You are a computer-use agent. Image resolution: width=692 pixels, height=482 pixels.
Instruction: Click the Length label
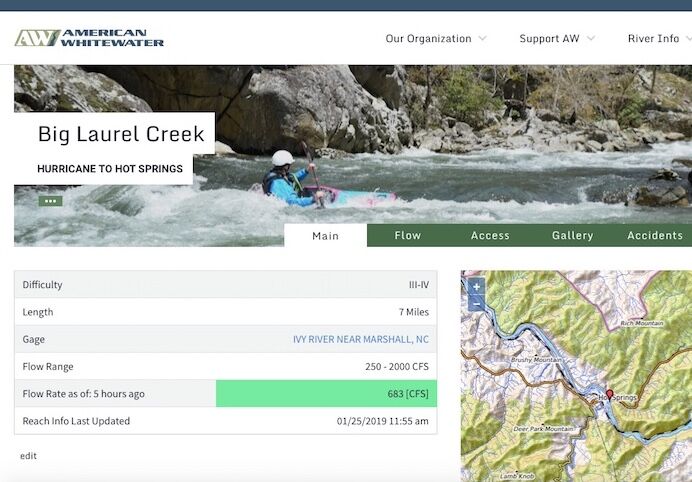pos(38,312)
